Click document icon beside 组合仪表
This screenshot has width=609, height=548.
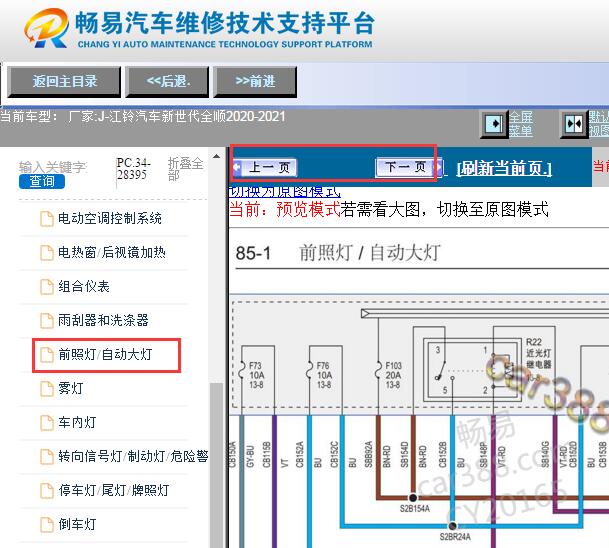(47, 287)
